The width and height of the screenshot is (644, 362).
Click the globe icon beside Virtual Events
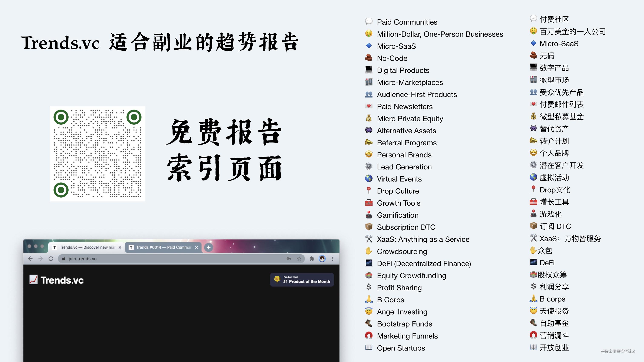368,178
